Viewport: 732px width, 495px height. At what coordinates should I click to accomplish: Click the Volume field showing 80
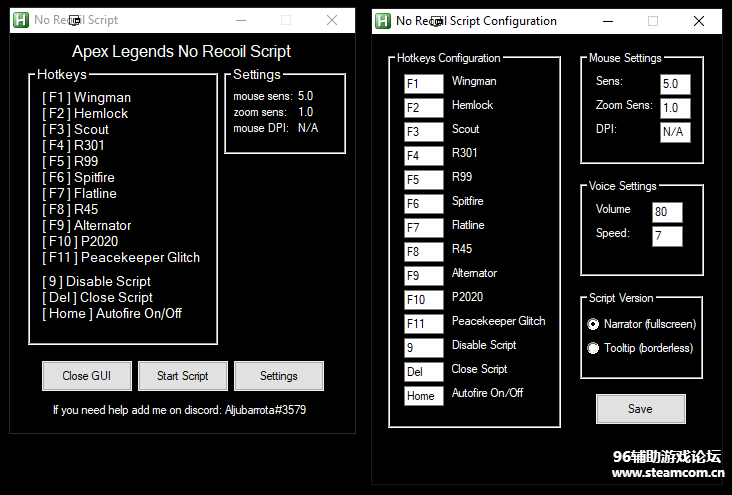tap(668, 212)
